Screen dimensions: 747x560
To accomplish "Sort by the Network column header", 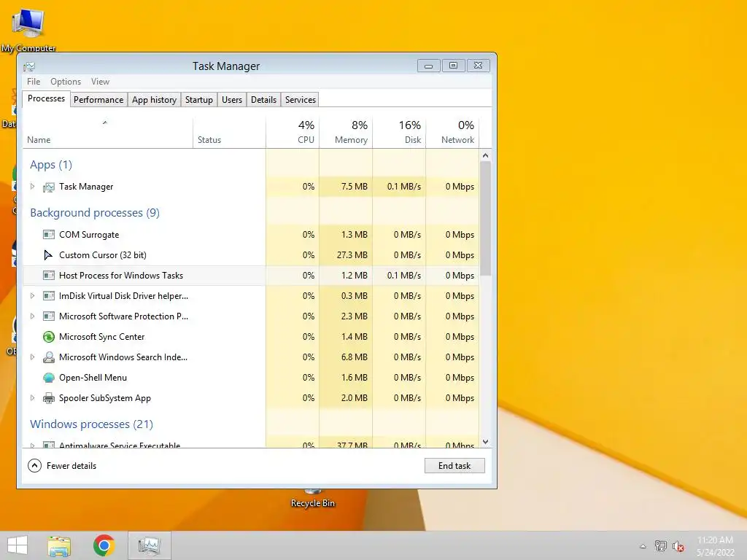I will (x=452, y=133).
